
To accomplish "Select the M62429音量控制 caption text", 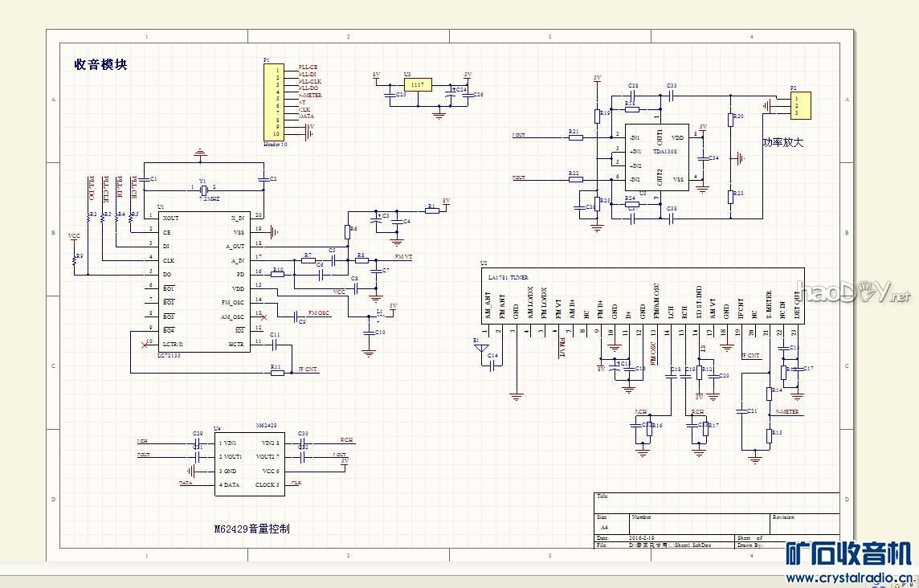I will click(x=251, y=529).
